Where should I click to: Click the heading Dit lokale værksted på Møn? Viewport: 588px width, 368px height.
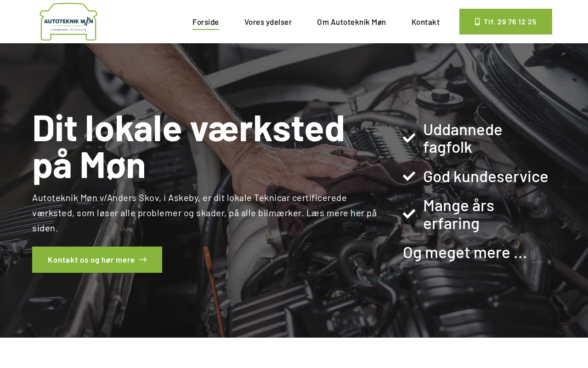pos(188,147)
